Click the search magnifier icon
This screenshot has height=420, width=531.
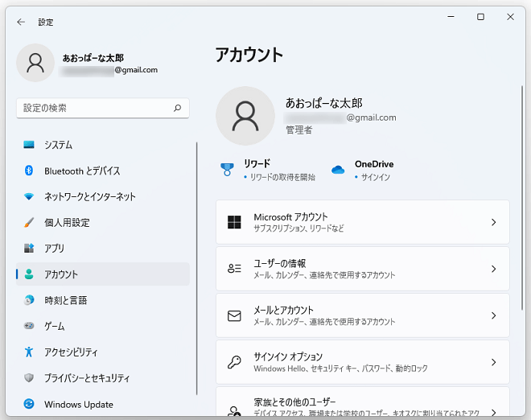click(x=178, y=108)
